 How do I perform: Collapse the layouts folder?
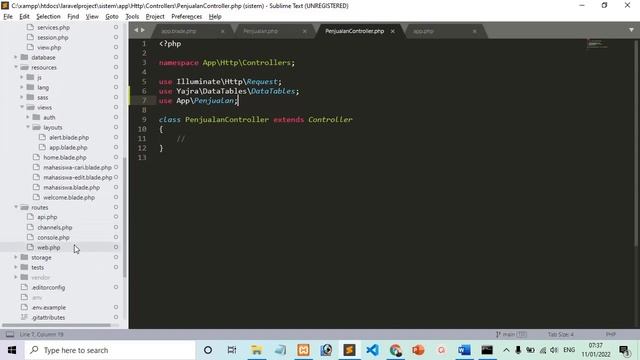(x=28, y=127)
